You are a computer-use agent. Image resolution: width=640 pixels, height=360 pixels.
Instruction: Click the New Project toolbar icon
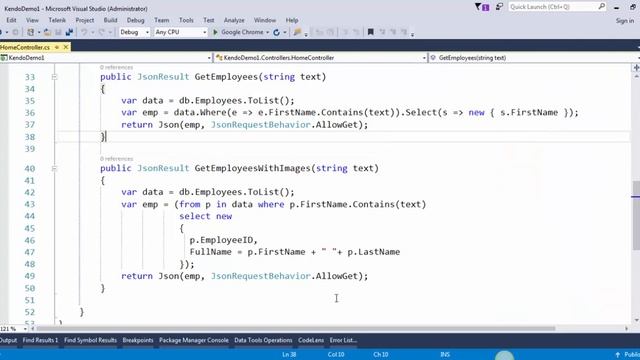[x=31, y=32]
